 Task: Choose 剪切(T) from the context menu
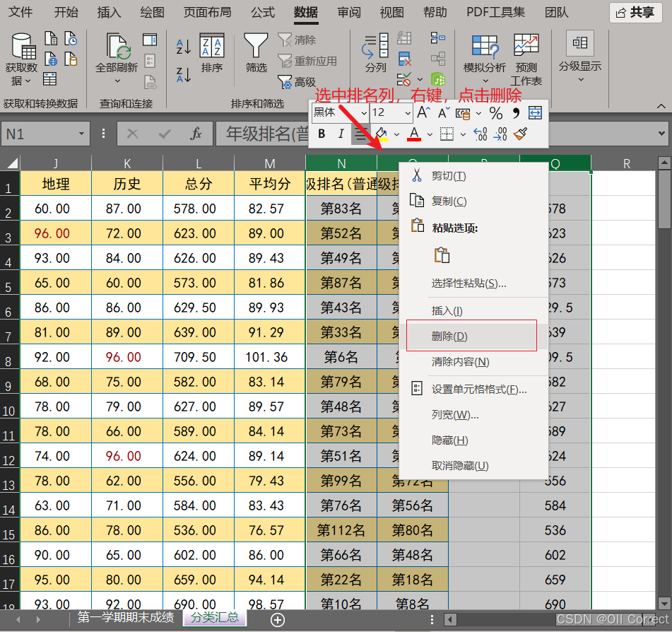tap(473, 176)
